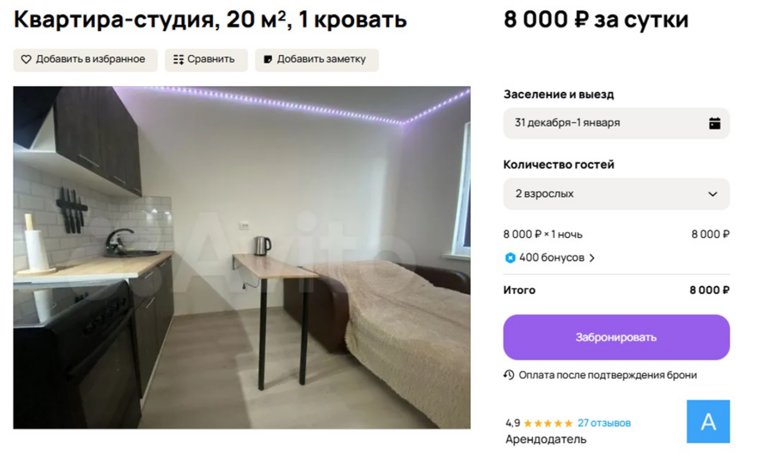Add listing via Добавить в избранное button
760x467 pixels.
click(x=85, y=60)
